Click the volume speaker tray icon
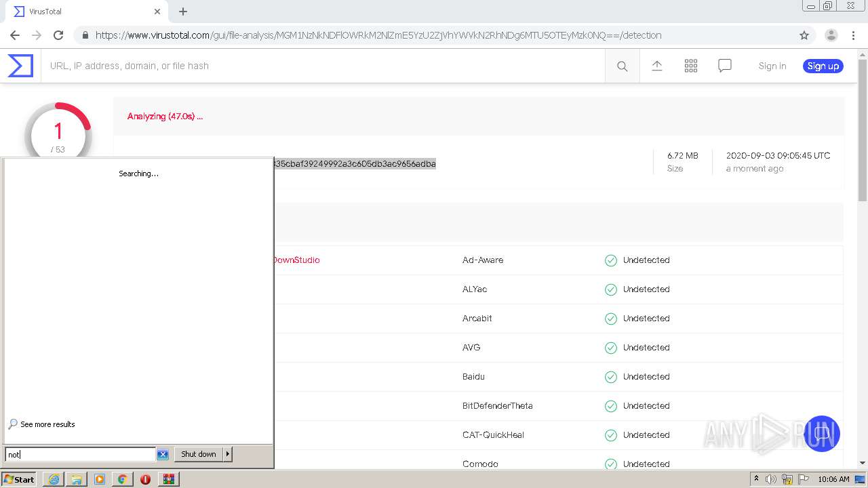This screenshot has width=868, height=488. [771, 479]
